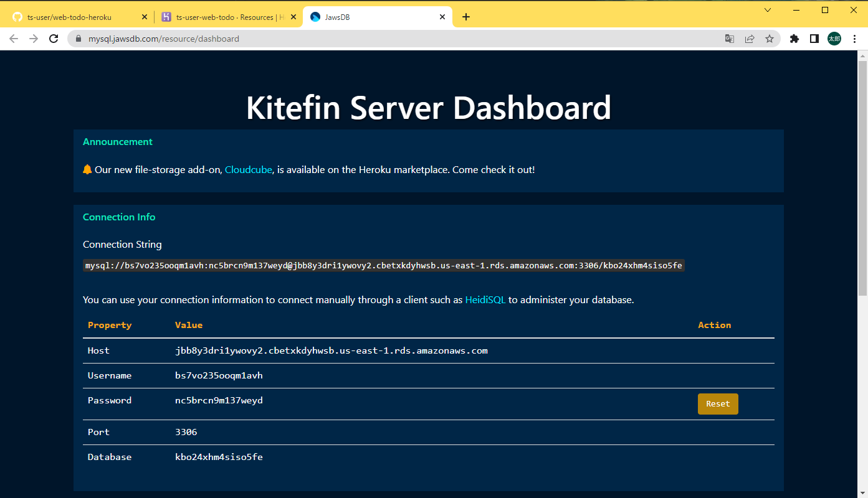868x498 pixels.
Task: Click the mysql connection string
Action: pos(384,266)
